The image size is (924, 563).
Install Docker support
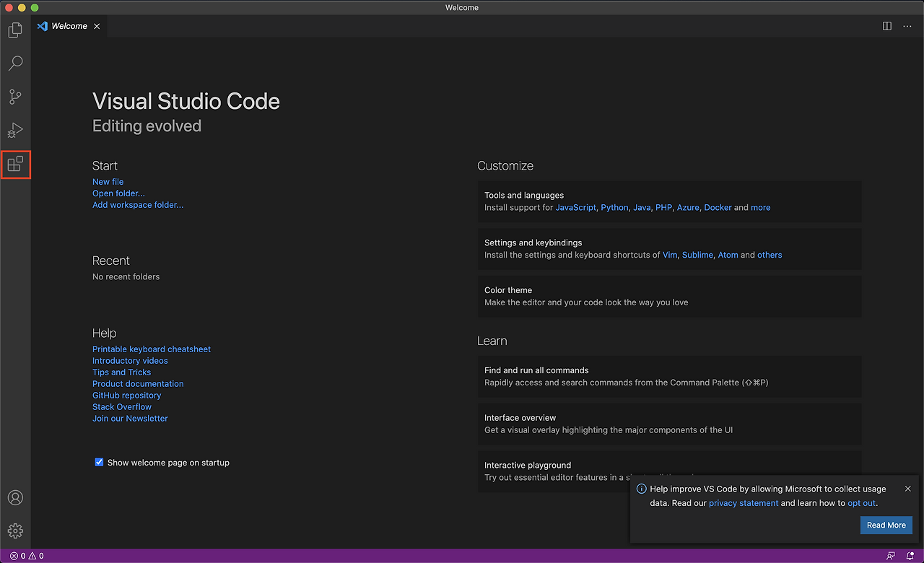tap(718, 207)
